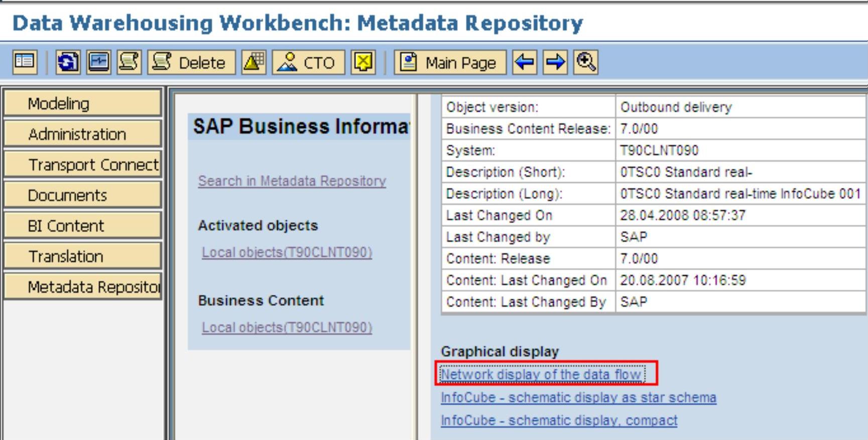Click 'Business Content Release:' label cell
The width and height of the screenshot is (868, 440).
coord(529,129)
